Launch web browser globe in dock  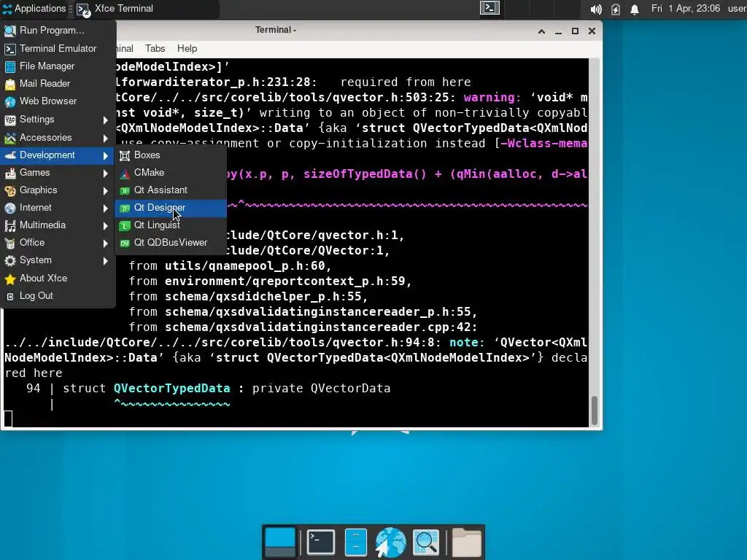click(x=391, y=542)
